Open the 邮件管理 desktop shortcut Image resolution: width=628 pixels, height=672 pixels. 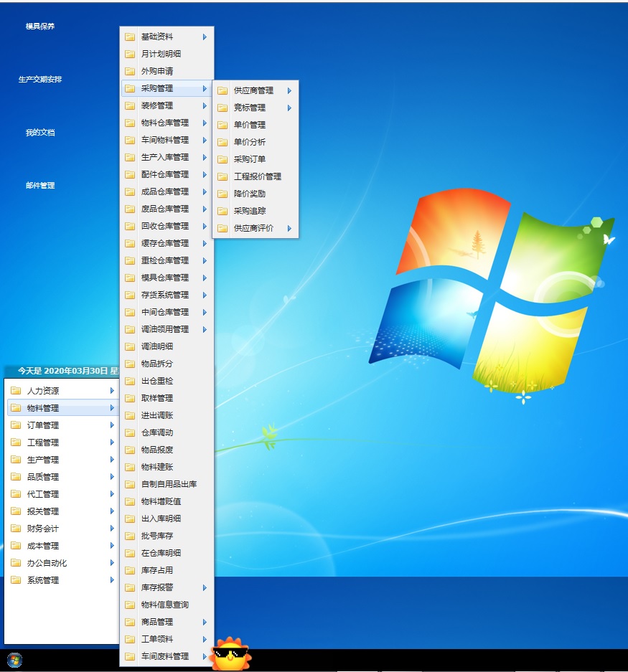pyautogui.click(x=40, y=186)
